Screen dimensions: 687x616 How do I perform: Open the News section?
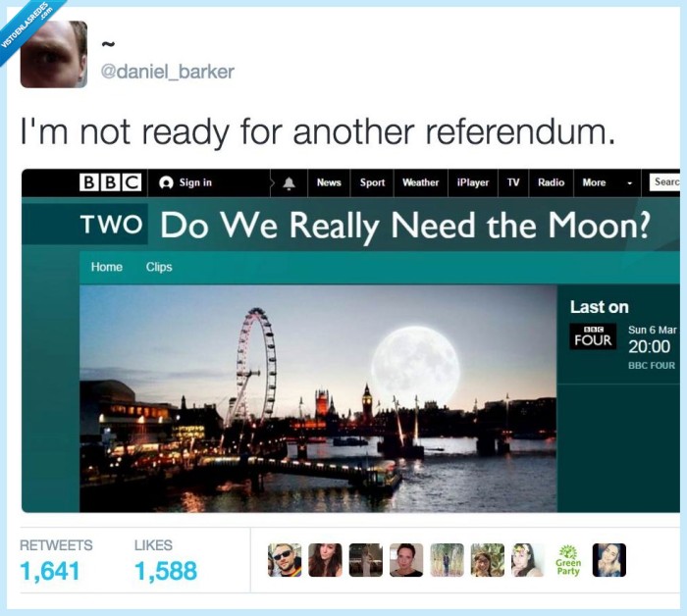pyautogui.click(x=329, y=182)
